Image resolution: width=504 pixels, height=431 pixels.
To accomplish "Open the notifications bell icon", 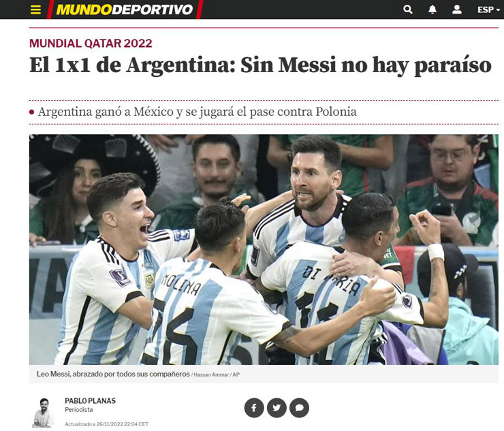I will click(432, 10).
